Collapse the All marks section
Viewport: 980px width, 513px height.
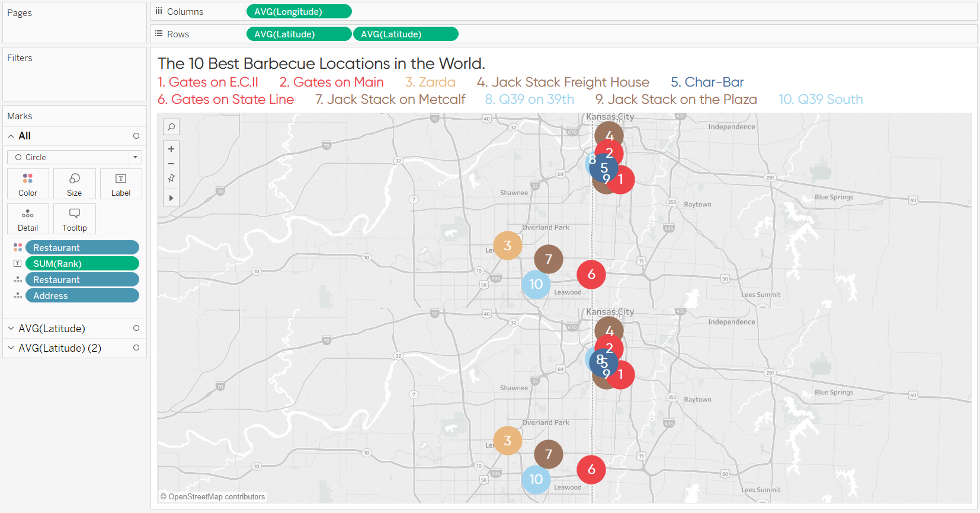pyautogui.click(x=11, y=136)
